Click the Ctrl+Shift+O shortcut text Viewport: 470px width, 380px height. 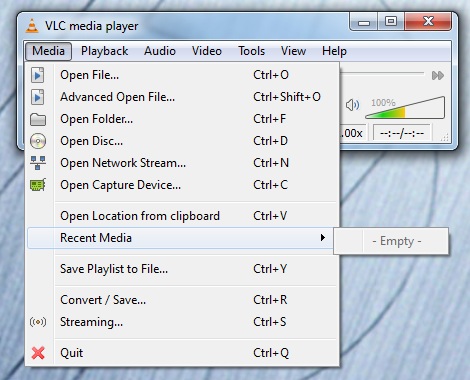pos(287,97)
